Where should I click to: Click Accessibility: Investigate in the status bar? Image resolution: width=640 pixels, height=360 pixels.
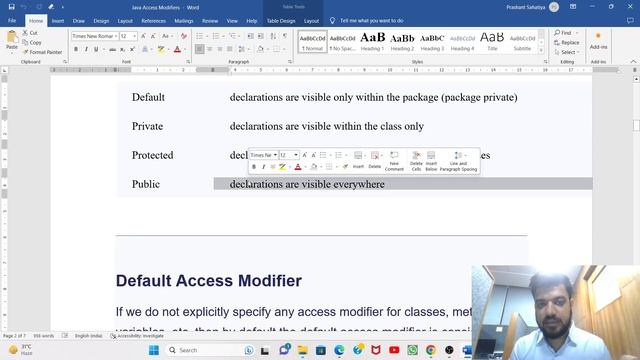(137, 336)
